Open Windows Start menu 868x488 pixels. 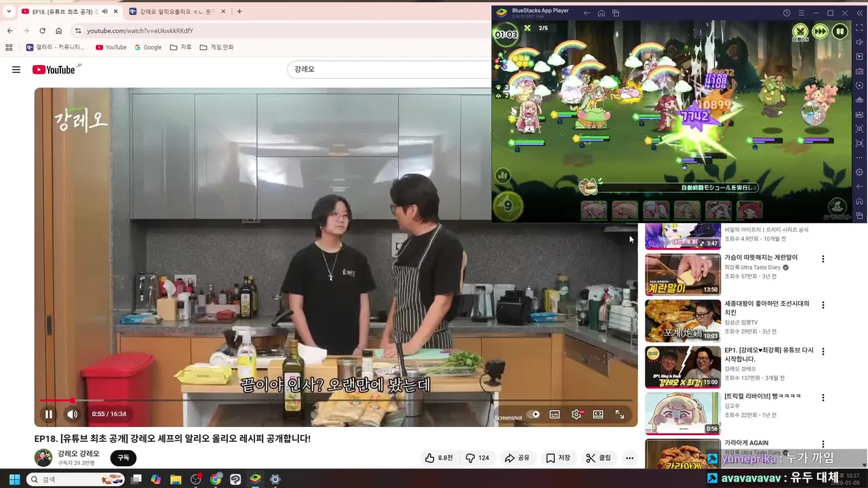[x=14, y=479]
